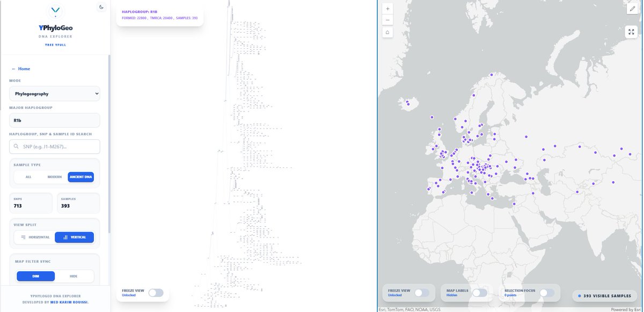The image size is (644, 312).
Task: Toggle Selection Focus switch
Action: tap(547, 293)
